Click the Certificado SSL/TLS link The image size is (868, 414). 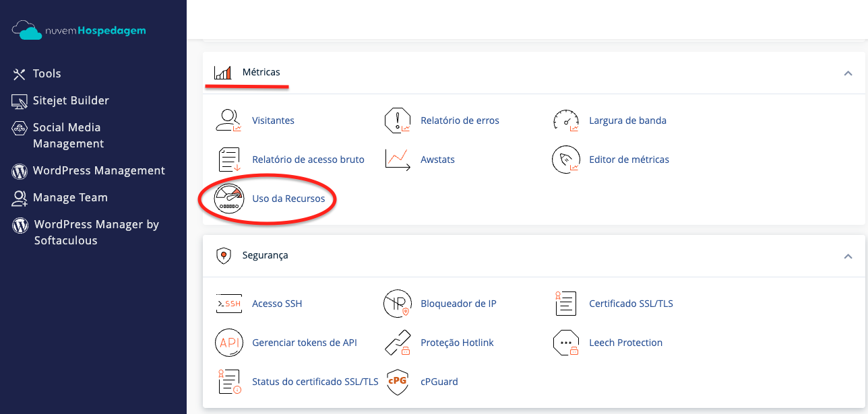[x=631, y=304]
